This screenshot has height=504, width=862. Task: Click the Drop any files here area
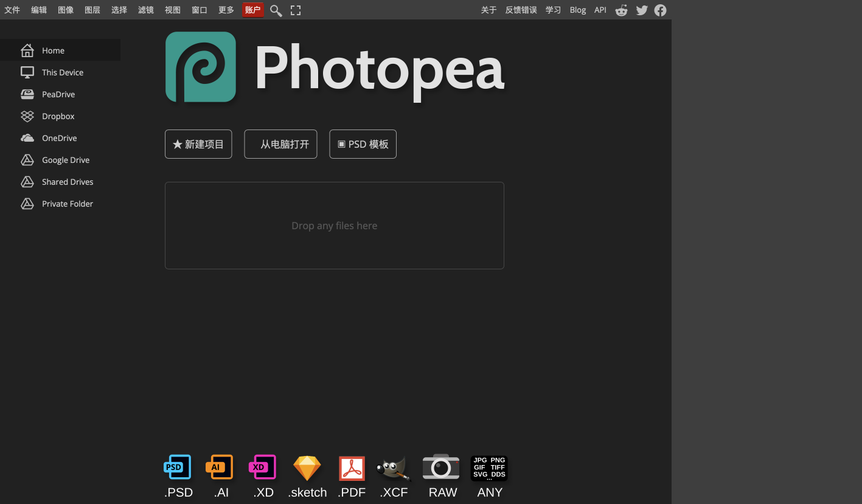[x=334, y=226]
